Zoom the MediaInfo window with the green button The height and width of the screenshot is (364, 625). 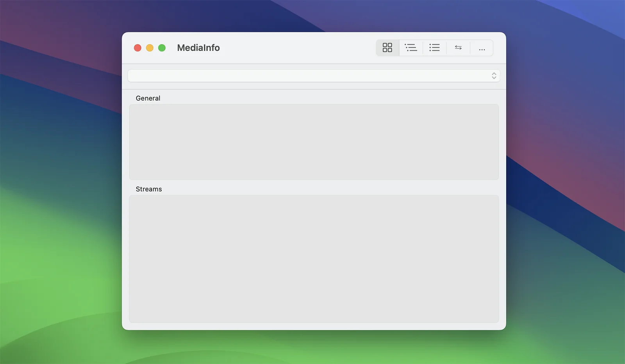tap(162, 48)
